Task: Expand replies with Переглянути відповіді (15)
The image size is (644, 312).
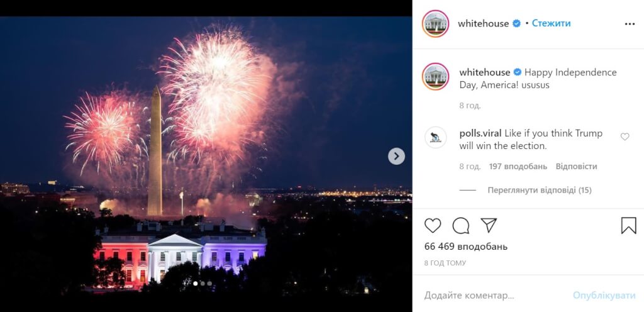Action: coord(539,190)
